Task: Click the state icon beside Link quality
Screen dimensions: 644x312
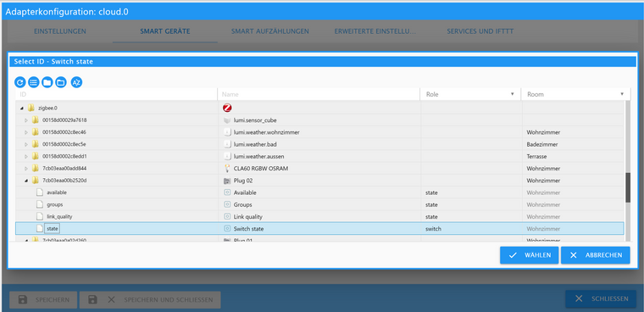Action: tap(227, 216)
